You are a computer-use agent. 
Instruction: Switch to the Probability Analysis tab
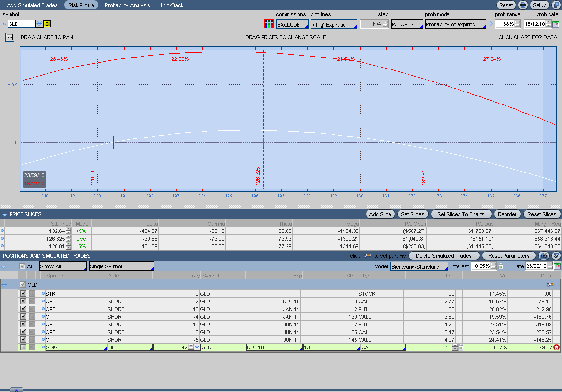[x=127, y=5]
